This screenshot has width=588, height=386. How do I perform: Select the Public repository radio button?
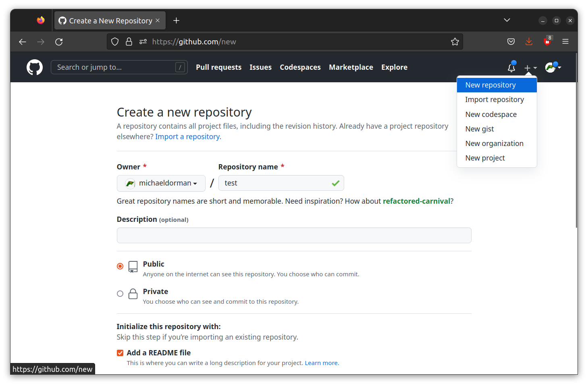point(120,266)
